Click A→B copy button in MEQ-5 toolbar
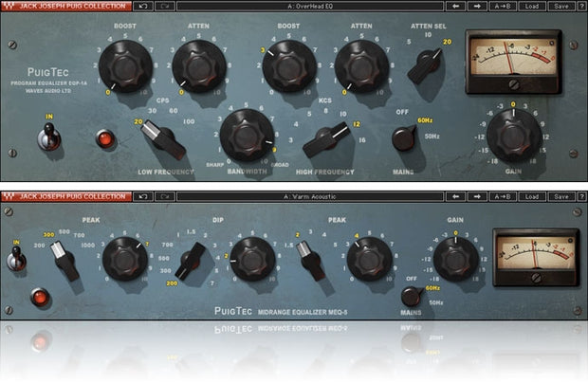588x383 pixels. pyautogui.click(x=503, y=196)
